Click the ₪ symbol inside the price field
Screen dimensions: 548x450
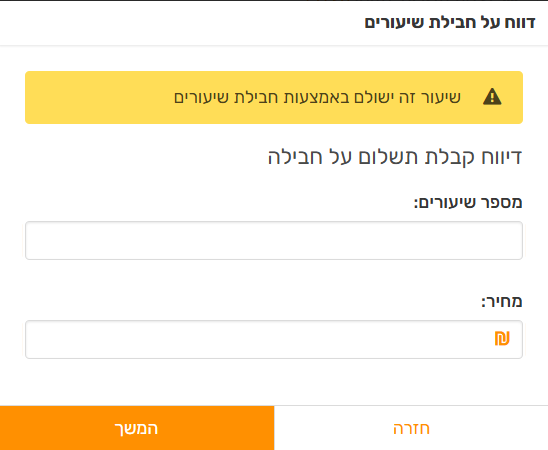[502, 339]
